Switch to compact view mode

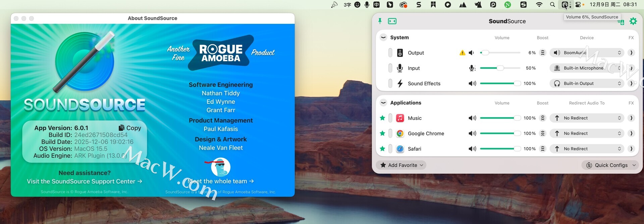click(x=392, y=21)
